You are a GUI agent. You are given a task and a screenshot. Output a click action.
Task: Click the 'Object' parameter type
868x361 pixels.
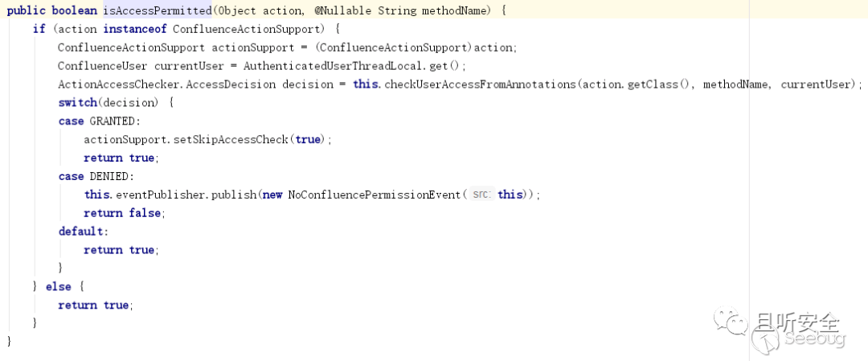(238, 10)
